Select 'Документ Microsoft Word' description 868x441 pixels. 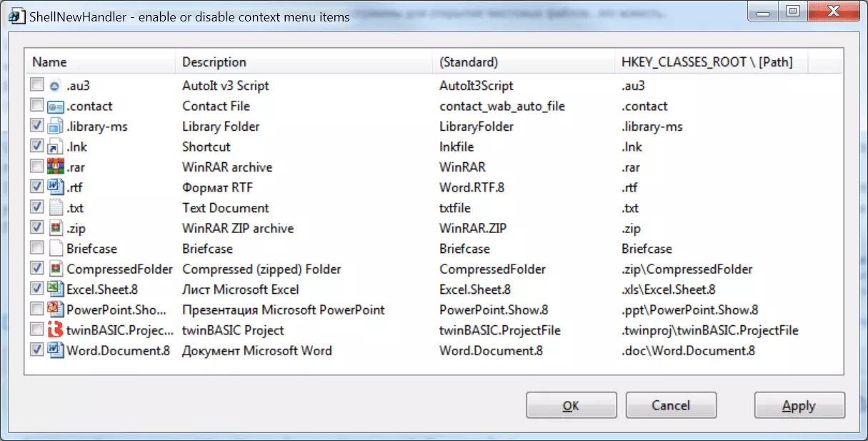(257, 351)
